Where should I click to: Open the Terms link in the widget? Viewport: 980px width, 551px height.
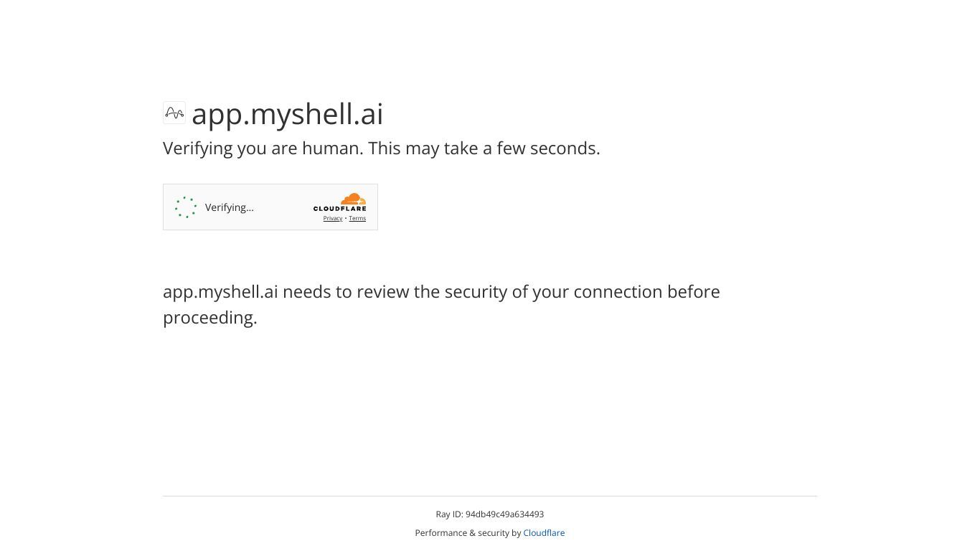coord(357,218)
